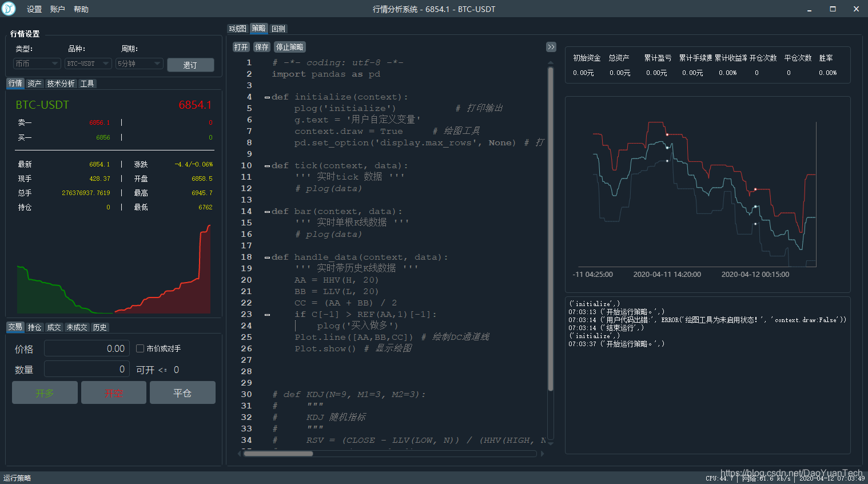Open the 账户 menu
The height and width of the screenshot is (484, 868).
pos(58,9)
